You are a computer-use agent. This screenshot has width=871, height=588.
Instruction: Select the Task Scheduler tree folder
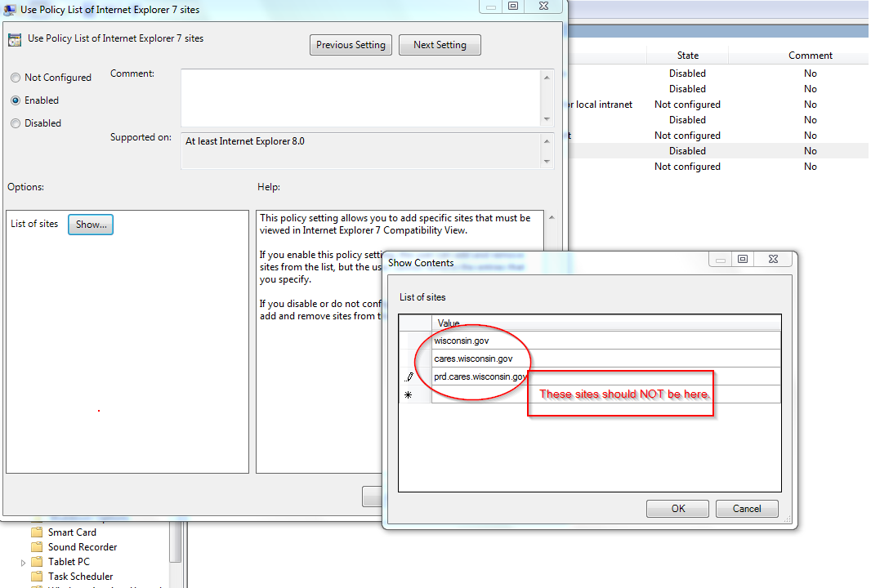pos(80,577)
